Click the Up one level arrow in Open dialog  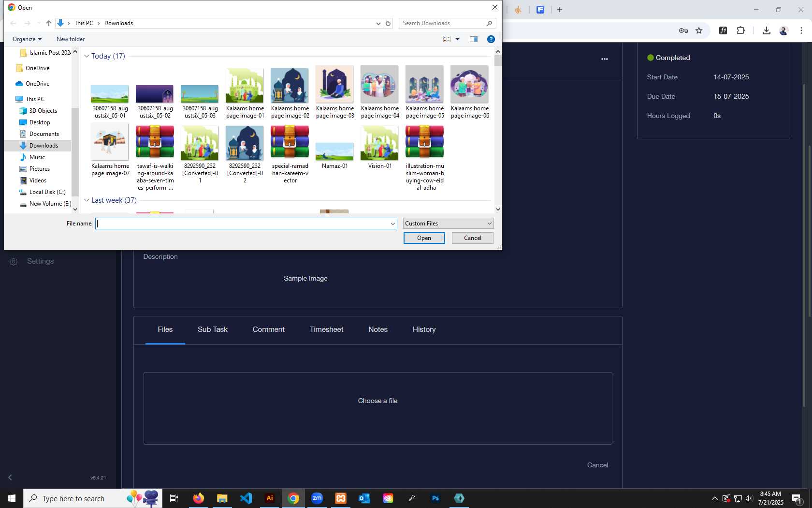pos(49,23)
